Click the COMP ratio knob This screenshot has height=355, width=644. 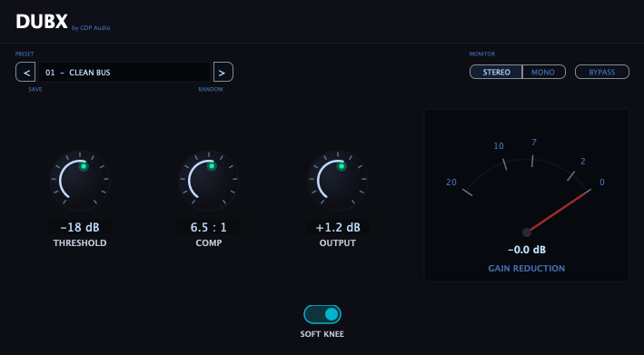click(x=209, y=180)
